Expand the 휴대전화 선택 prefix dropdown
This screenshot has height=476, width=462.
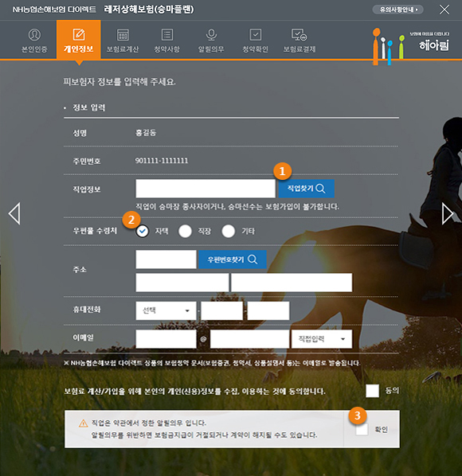pos(166,310)
